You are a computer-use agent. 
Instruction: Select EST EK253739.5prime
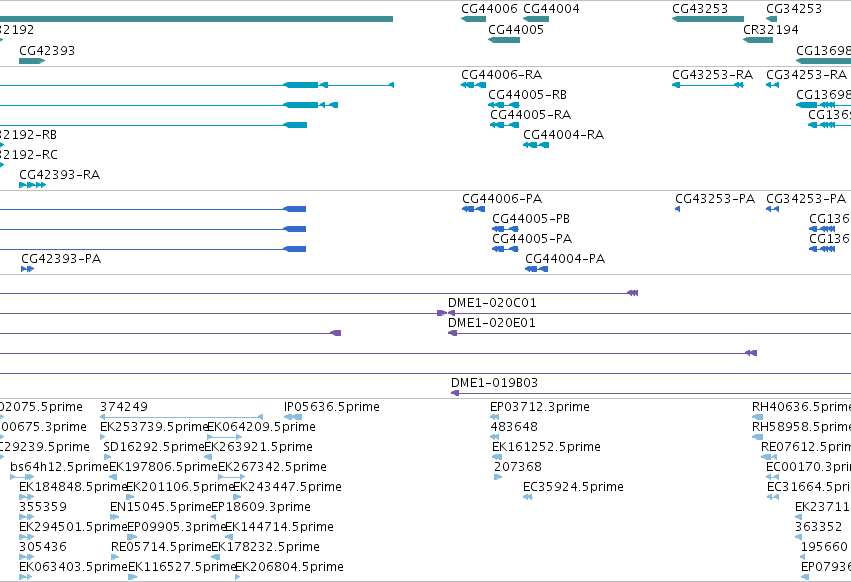coord(154,427)
